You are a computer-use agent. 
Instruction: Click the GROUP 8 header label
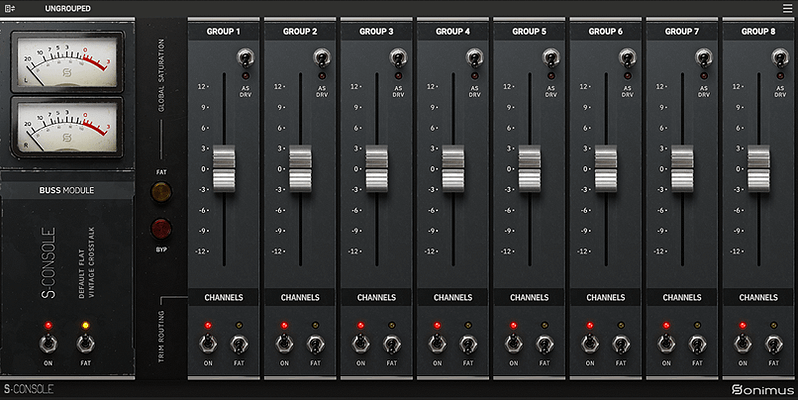coord(758,32)
